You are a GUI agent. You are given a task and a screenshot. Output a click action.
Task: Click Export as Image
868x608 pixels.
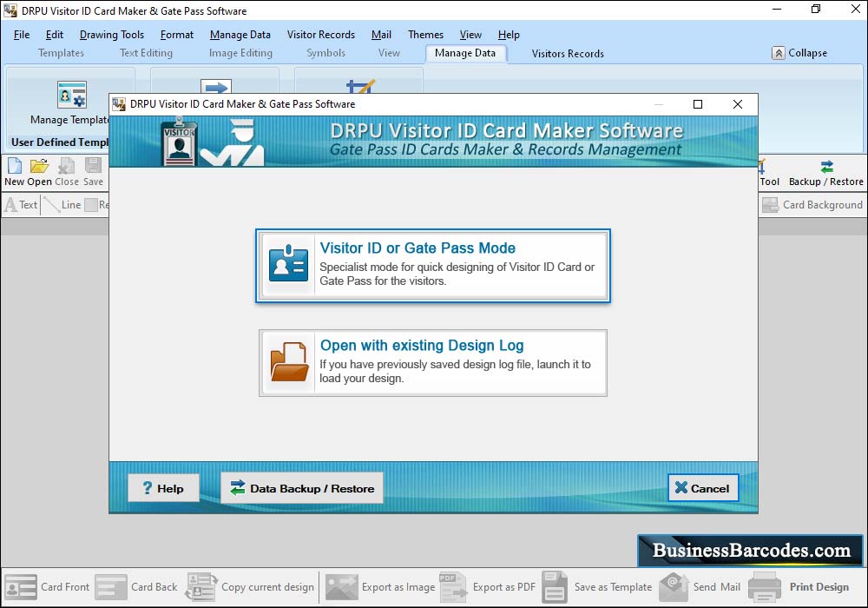[x=380, y=587]
